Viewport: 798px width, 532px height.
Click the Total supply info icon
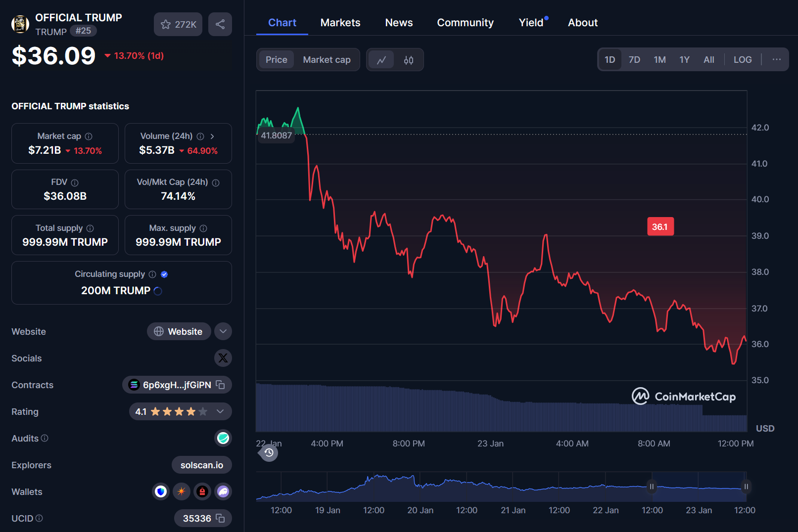pos(90,228)
